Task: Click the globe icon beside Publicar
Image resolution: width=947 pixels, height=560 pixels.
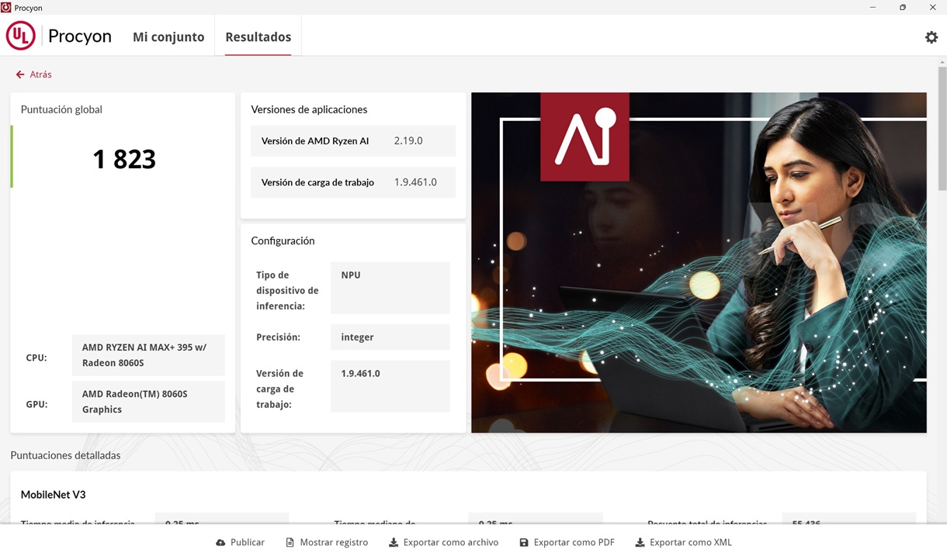Action: pyautogui.click(x=220, y=541)
